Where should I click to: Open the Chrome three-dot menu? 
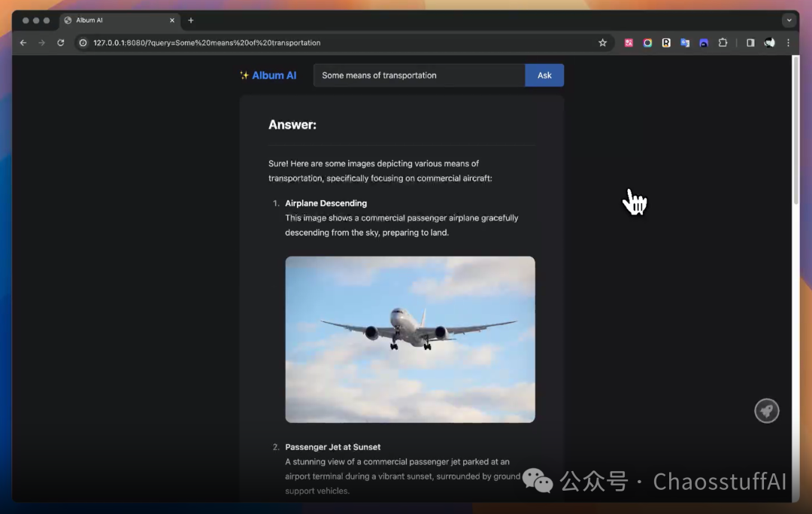click(788, 43)
